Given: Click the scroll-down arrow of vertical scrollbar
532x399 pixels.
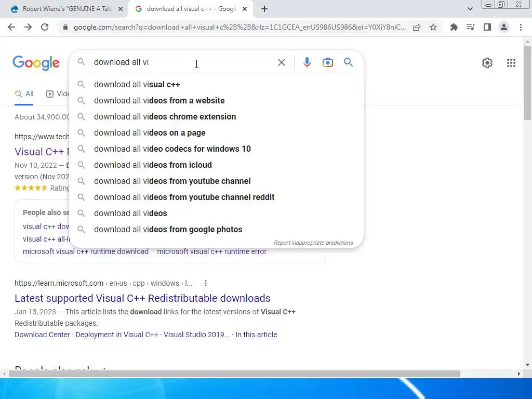Looking at the screenshot, I should (x=527, y=365).
